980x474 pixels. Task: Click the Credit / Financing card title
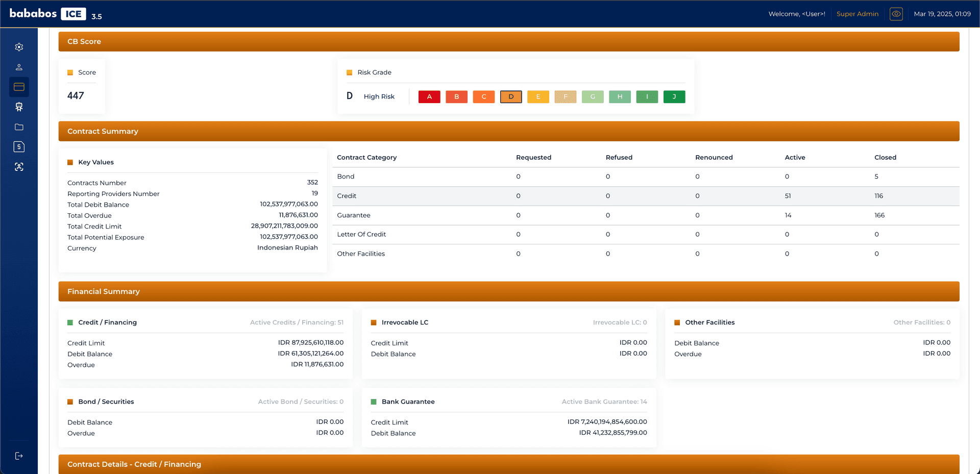tap(107, 322)
